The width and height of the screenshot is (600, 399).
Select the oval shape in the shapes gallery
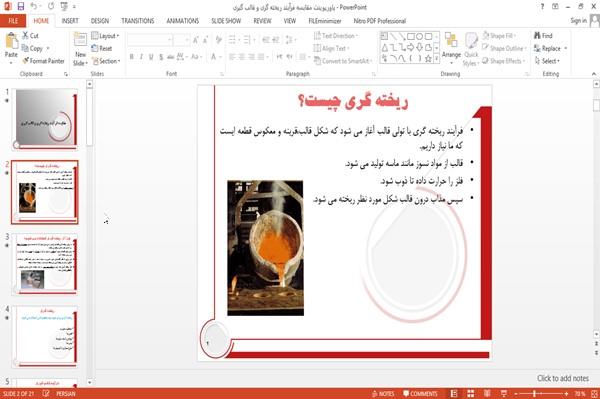(420, 37)
